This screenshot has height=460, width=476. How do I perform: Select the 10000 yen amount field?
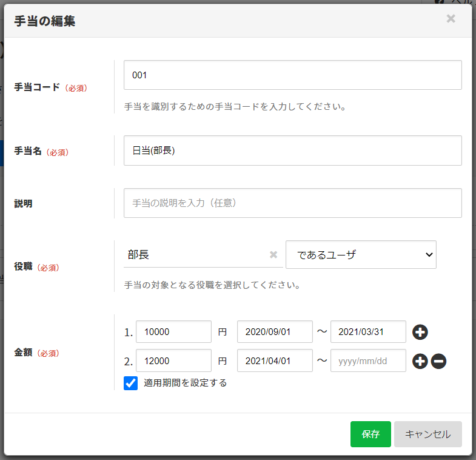173,332
